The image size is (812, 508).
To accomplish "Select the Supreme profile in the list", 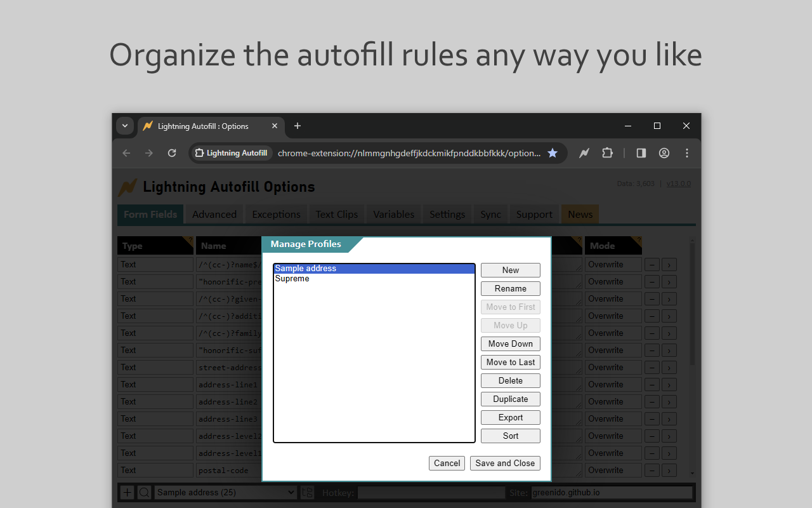I will pos(292,278).
